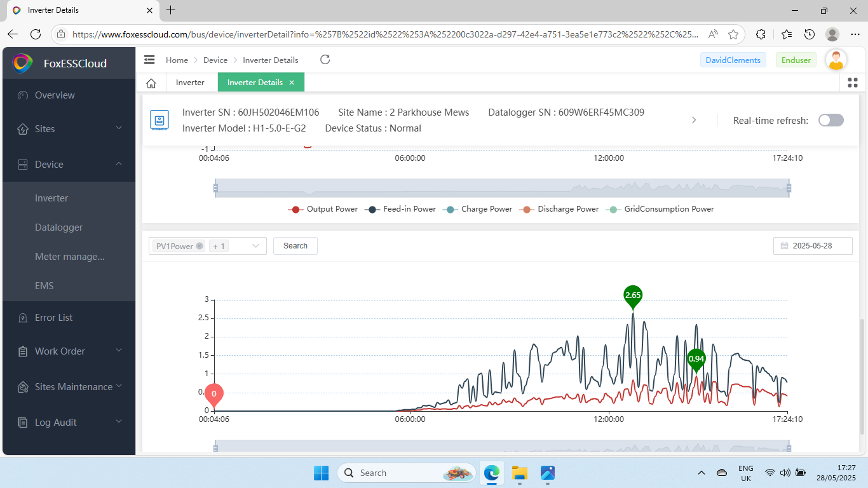Expand the Sites sidebar menu
The height and width of the screenshot is (488, 868).
[x=119, y=128]
